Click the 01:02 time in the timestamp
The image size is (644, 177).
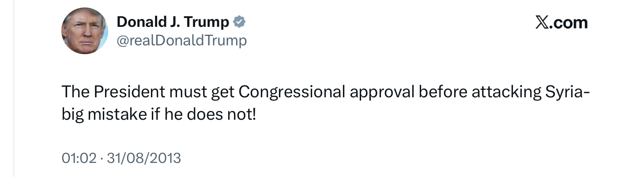pyautogui.click(x=79, y=158)
